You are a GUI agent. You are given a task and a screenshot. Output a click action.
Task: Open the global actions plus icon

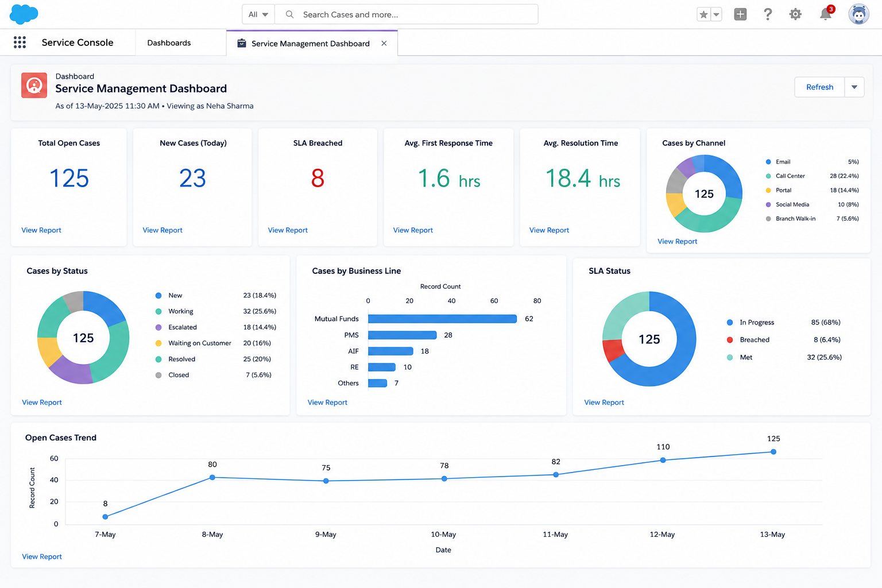tap(741, 14)
